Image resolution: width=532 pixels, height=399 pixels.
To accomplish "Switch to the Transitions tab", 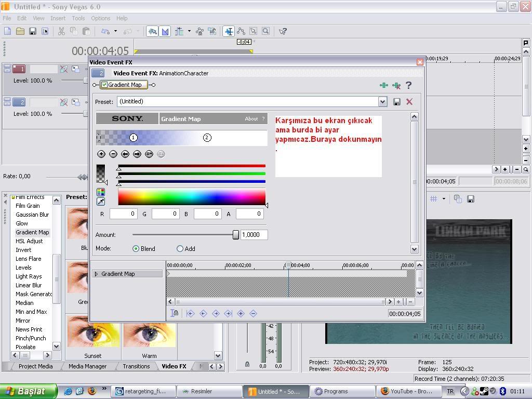I will [x=136, y=366].
